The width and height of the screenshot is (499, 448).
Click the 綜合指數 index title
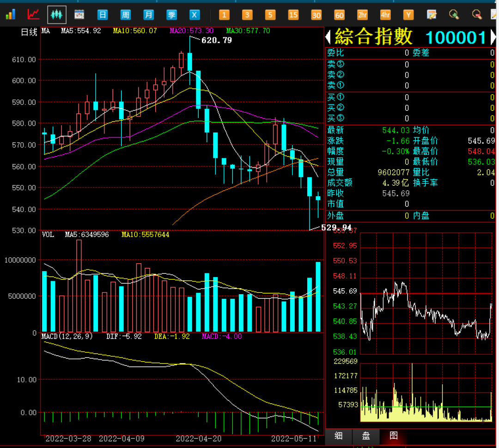pos(373,37)
